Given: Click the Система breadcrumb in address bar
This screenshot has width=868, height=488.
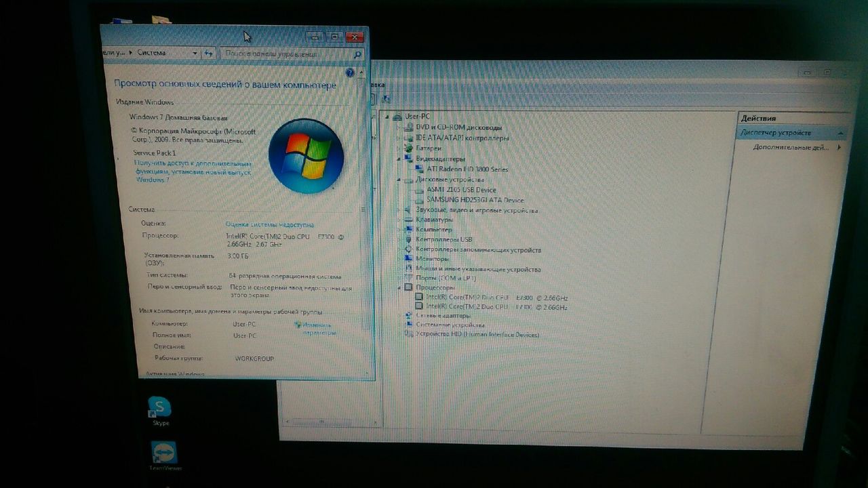Looking at the screenshot, I should [x=151, y=52].
